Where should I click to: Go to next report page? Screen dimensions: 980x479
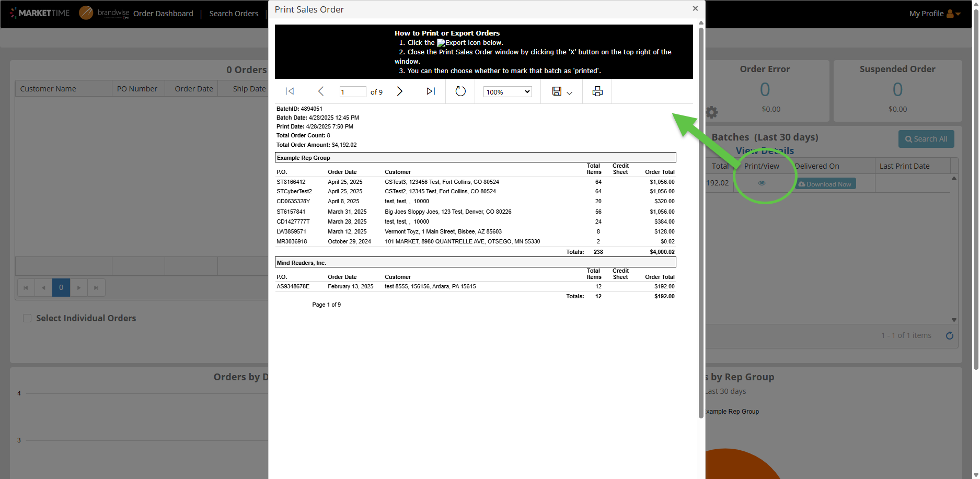click(400, 91)
